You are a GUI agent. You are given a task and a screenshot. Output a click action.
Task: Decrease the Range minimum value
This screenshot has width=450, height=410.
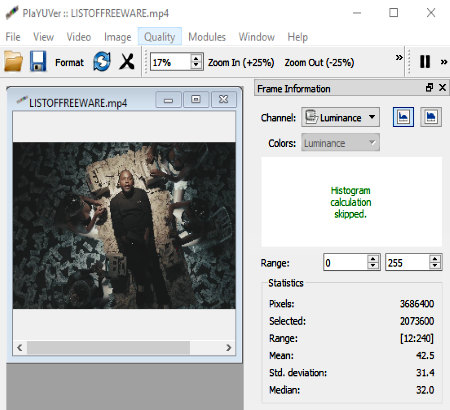pos(373,266)
